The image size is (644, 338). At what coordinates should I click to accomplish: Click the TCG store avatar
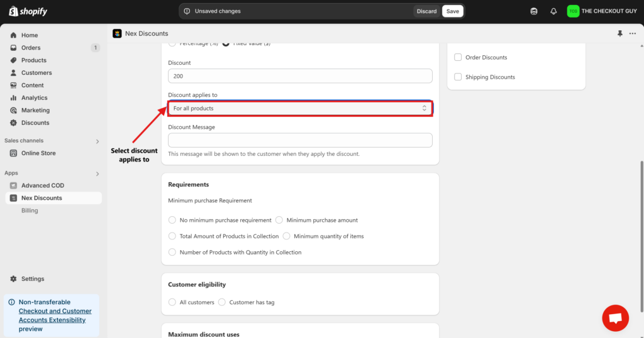573,11
